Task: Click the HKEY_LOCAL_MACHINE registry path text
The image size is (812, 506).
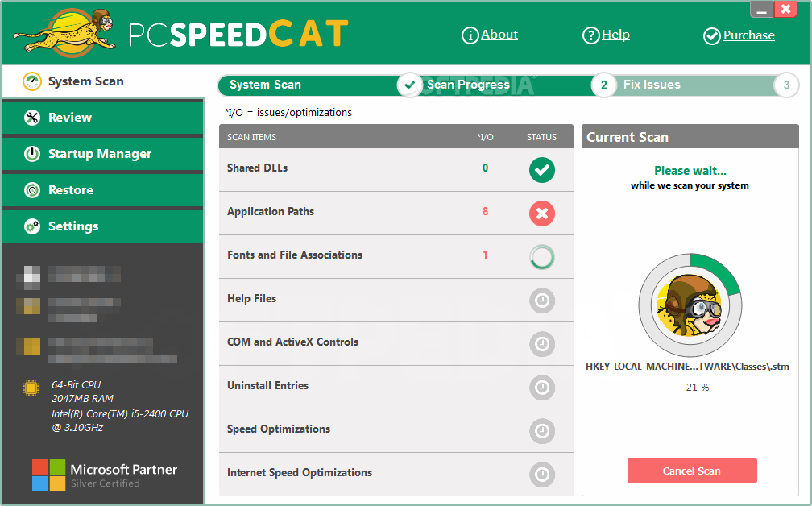Action: click(687, 367)
